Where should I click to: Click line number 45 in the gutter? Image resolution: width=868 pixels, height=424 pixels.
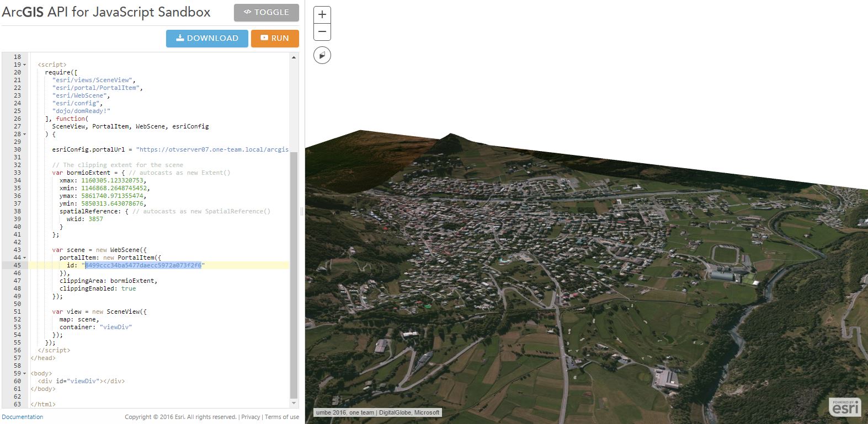pos(17,265)
